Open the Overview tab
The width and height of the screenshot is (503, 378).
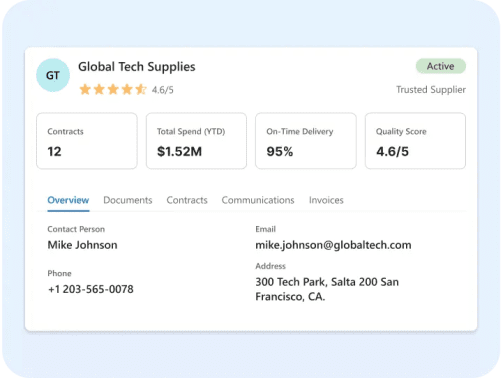[68, 200]
